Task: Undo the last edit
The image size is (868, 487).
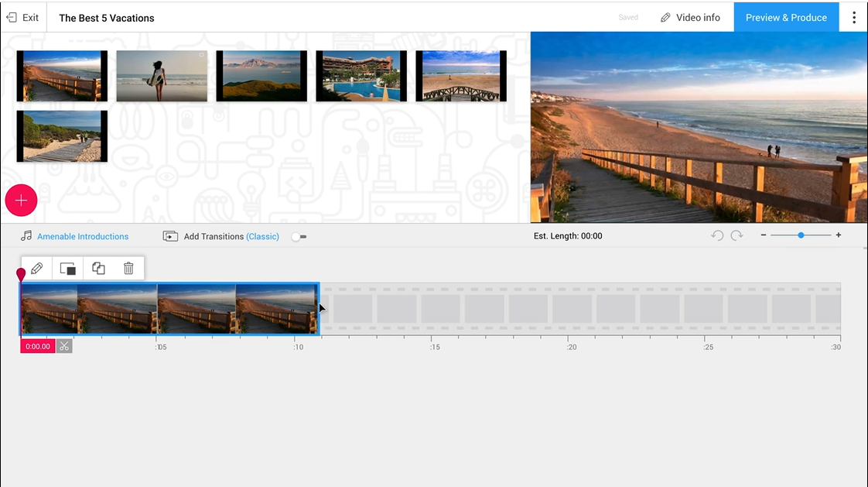Action: [718, 235]
